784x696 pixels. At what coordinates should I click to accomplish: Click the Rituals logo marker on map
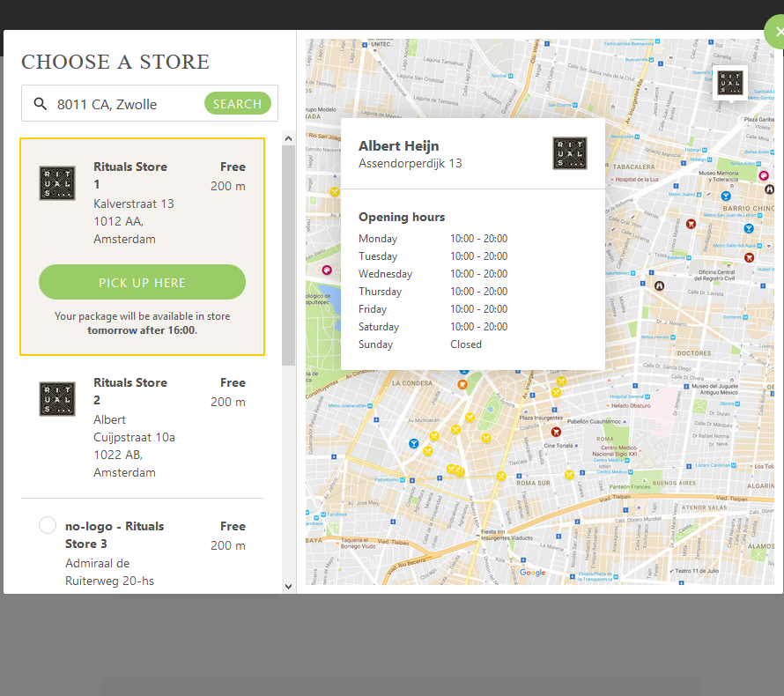(x=730, y=83)
